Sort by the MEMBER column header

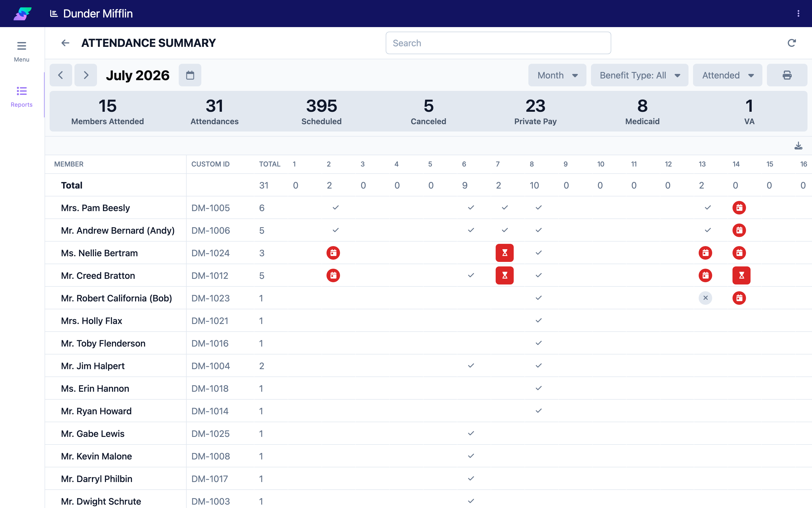(69, 164)
